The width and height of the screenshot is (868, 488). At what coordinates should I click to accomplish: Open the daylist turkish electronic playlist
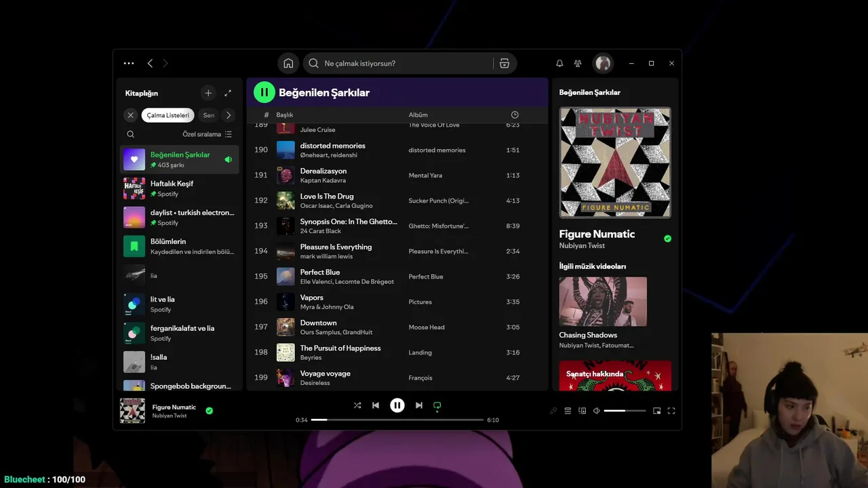(x=180, y=217)
